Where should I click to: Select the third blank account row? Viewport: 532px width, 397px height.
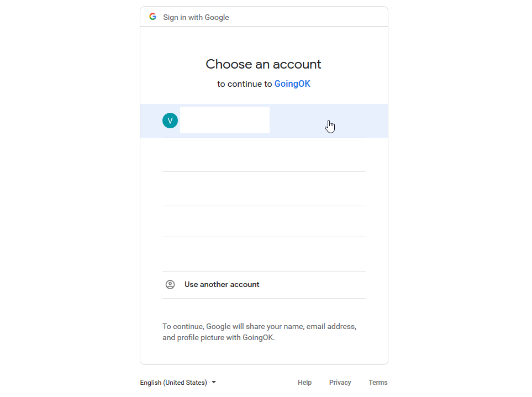click(x=264, y=189)
